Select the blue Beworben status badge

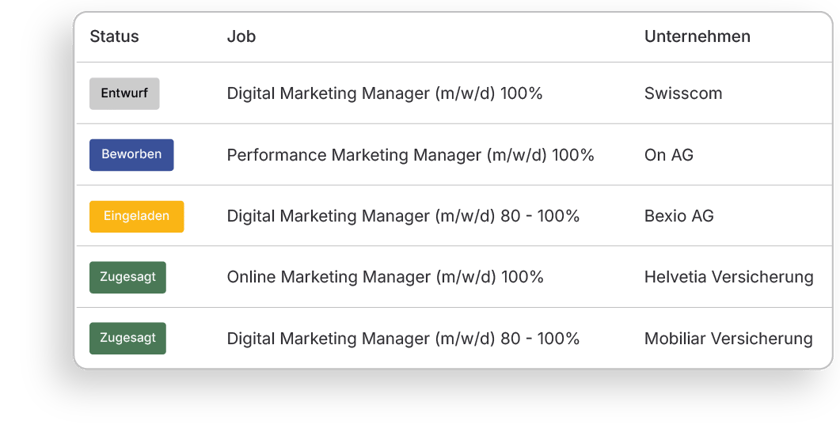coord(131,155)
